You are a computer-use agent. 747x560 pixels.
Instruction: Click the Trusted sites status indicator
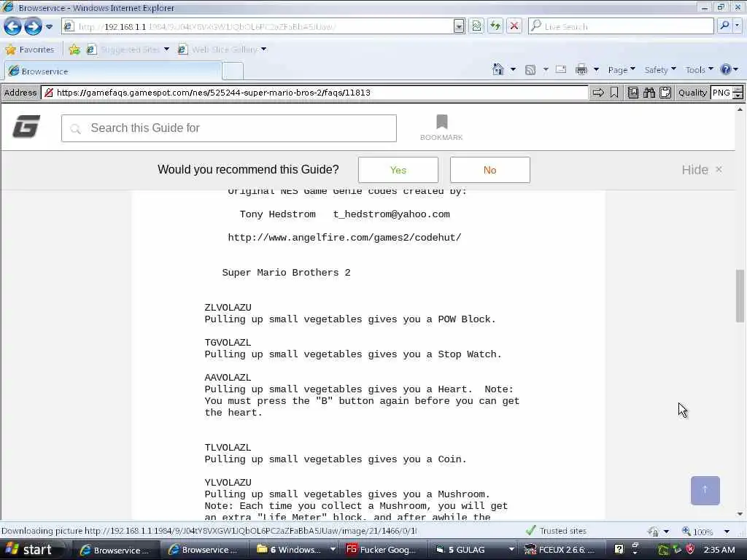click(x=556, y=531)
